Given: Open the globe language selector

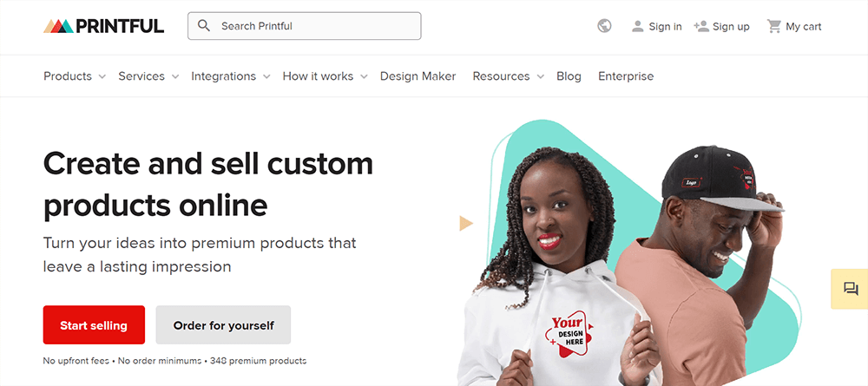Looking at the screenshot, I should pos(604,26).
